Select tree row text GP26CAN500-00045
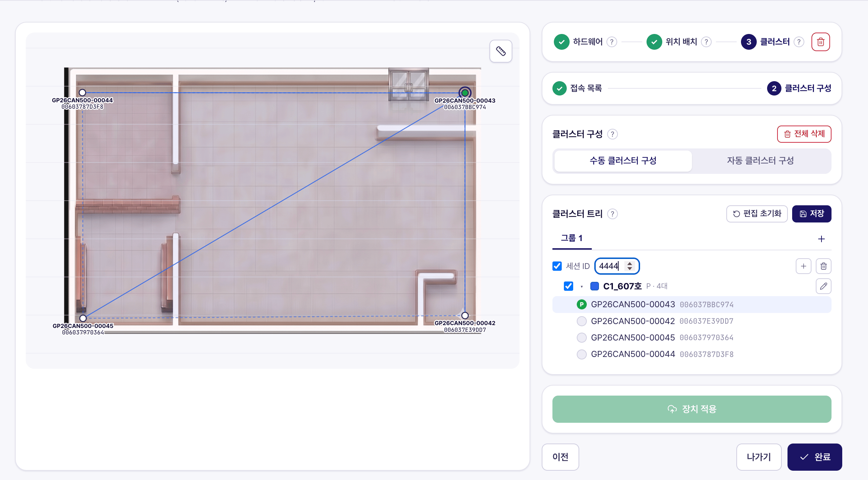The height and width of the screenshot is (480, 868). [633, 338]
